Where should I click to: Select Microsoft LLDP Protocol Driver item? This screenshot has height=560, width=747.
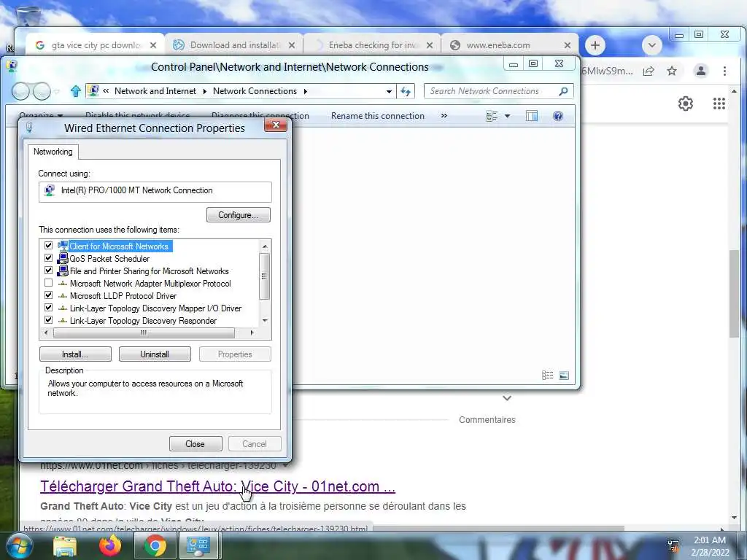click(x=123, y=296)
